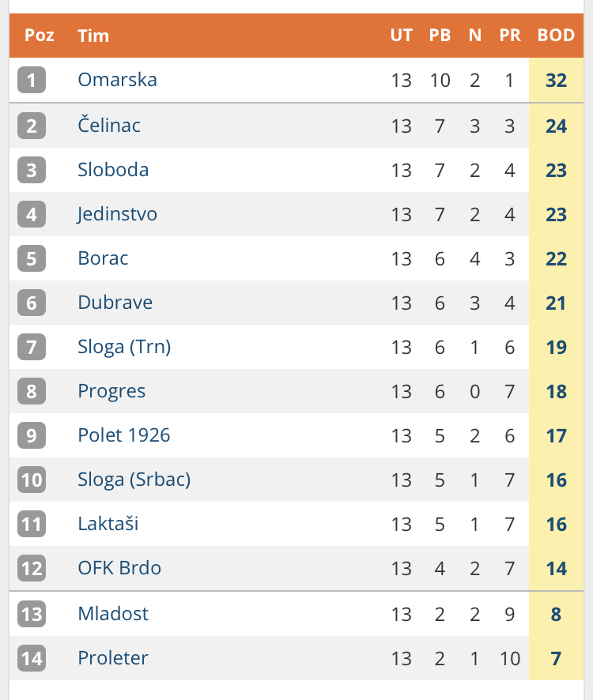The image size is (593, 700).
Task: Open Sloga (Trn) team page
Action: tap(124, 347)
